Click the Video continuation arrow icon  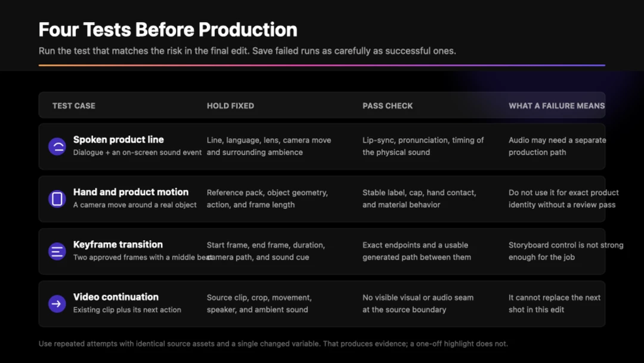click(57, 304)
